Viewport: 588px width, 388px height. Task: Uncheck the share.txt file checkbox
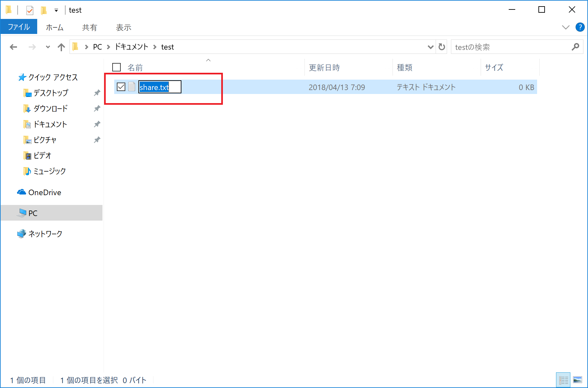click(x=121, y=87)
